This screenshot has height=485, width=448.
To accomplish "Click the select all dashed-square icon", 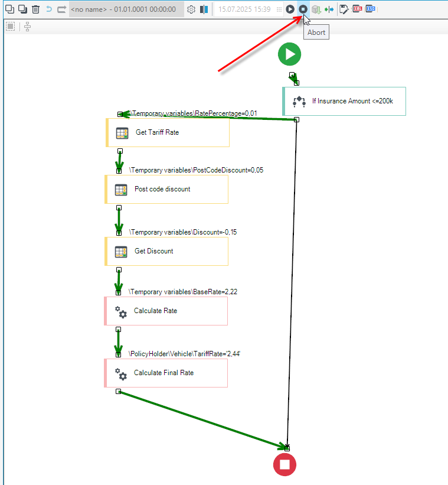I will [10, 27].
